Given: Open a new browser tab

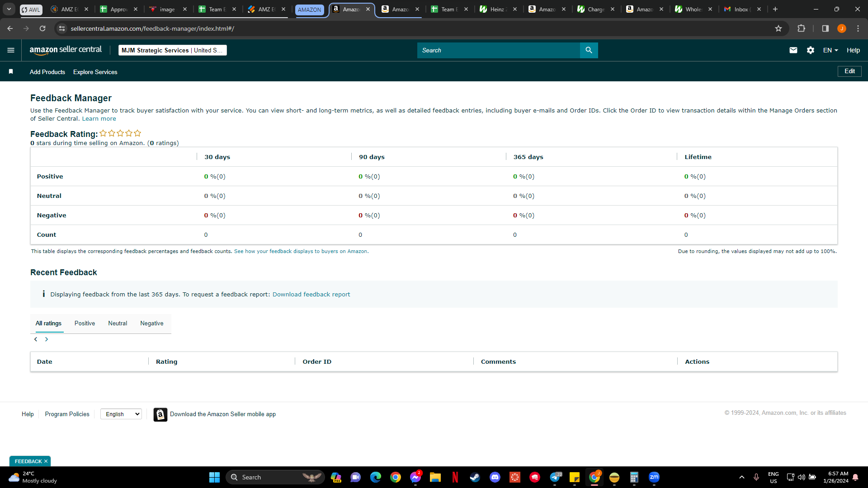Looking at the screenshot, I should [x=775, y=9].
